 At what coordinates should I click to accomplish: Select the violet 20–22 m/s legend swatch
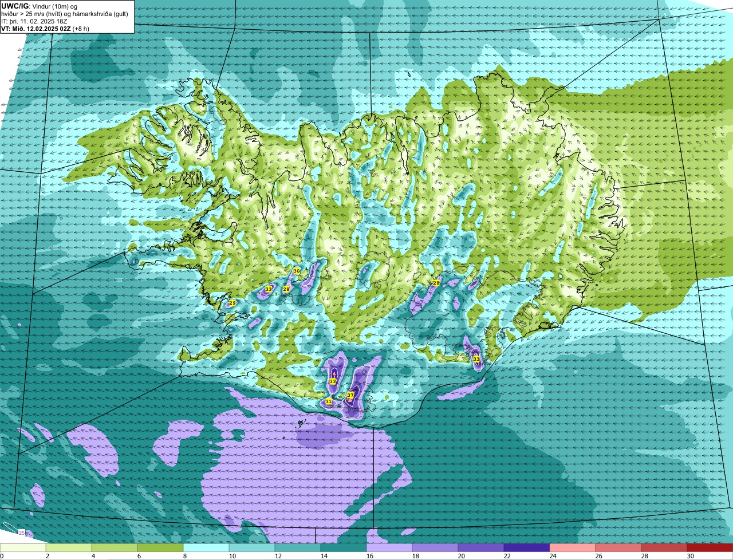(481, 548)
